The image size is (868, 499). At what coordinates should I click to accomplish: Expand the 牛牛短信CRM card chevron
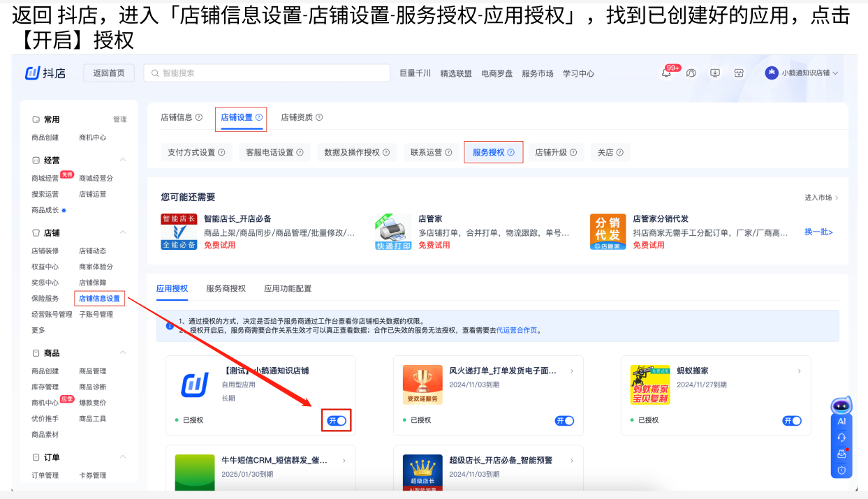[x=344, y=461]
